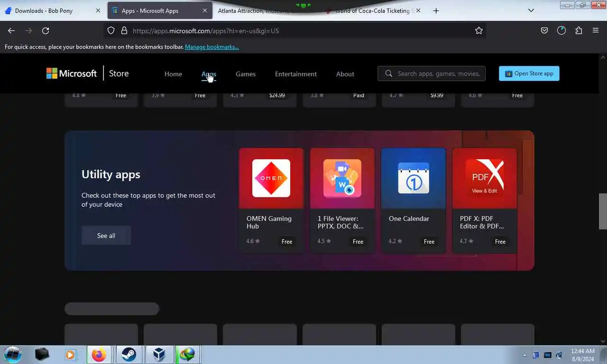The width and height of the screenshot is (607, 364).
Task: Click the Open Store app button
Action: [529, 73]
